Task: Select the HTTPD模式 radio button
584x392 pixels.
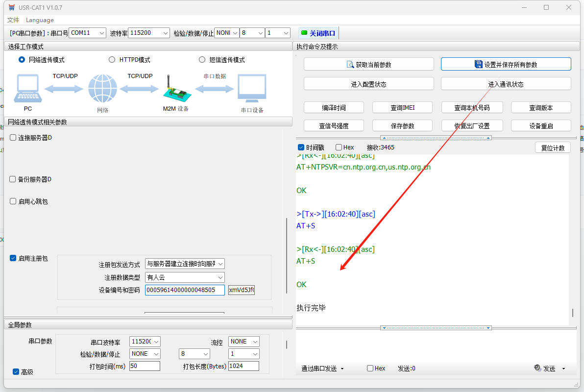Action: pos(112,60)
